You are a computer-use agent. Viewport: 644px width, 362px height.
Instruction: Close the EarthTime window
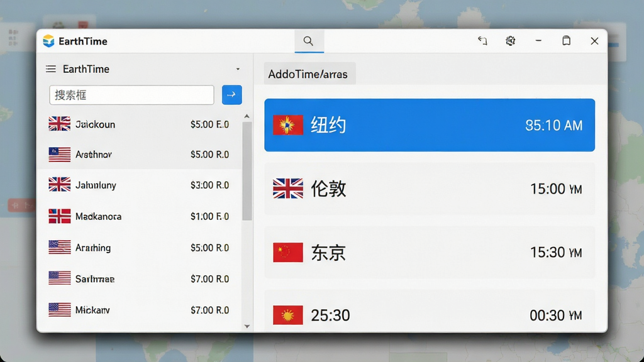click(594, 41)
